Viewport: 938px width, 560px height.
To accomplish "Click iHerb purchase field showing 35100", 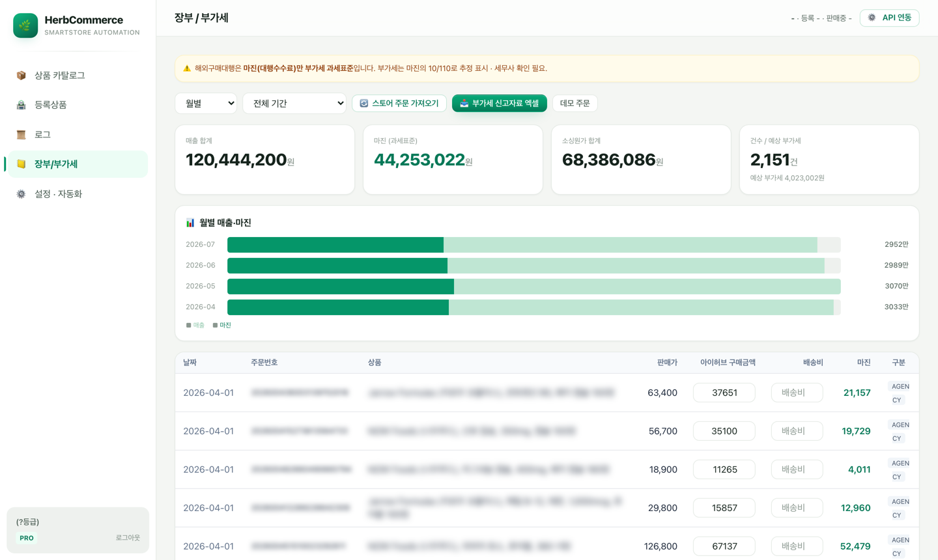I will pyautogui.click(x=724, y=431).
